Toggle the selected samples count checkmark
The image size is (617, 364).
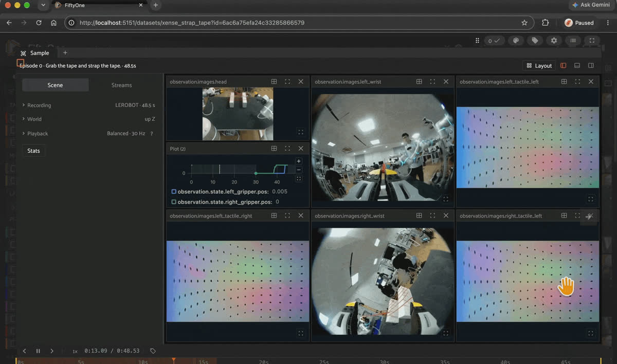tap(494, 41)
